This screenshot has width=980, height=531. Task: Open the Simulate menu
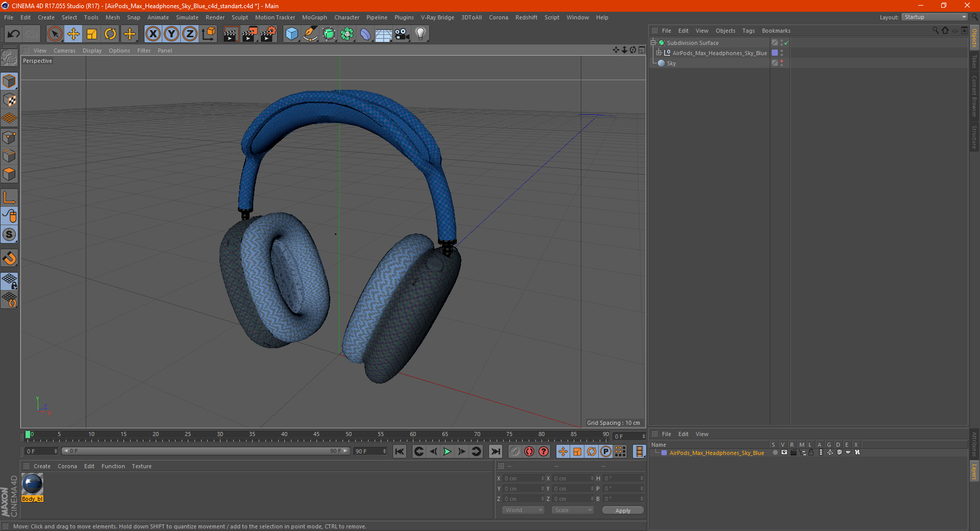[187, 17]
